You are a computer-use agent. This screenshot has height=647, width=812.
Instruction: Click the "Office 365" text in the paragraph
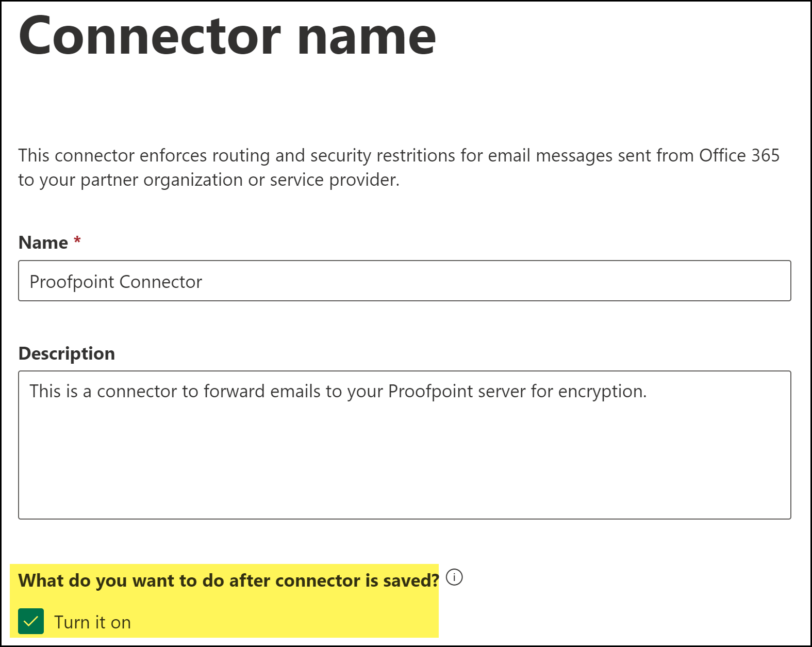[739, 155]
